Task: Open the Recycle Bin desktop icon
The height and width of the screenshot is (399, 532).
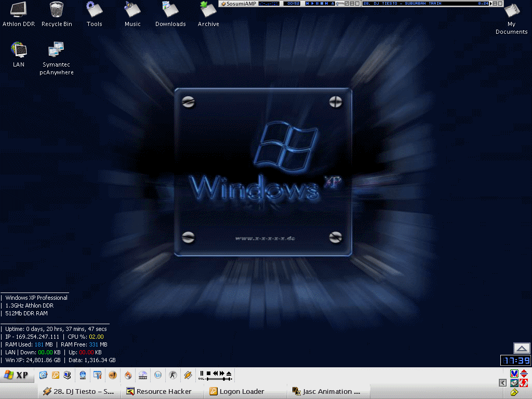Action: coord(57,10)
